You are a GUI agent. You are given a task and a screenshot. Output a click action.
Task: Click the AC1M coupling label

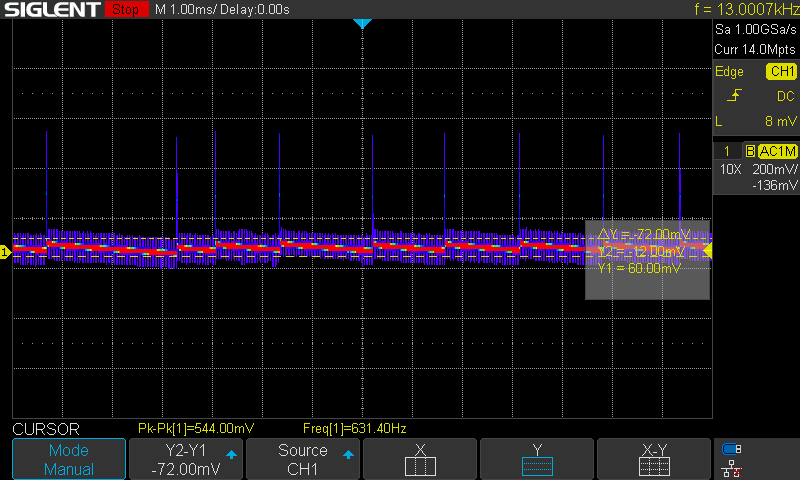pyautogui.click(x=777, y=151)
